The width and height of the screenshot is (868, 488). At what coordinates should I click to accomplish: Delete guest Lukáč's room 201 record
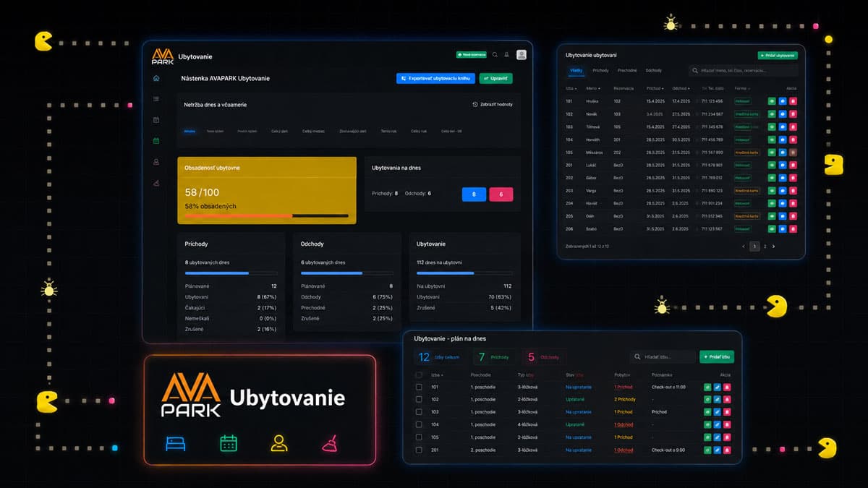(x=792, y=165)
